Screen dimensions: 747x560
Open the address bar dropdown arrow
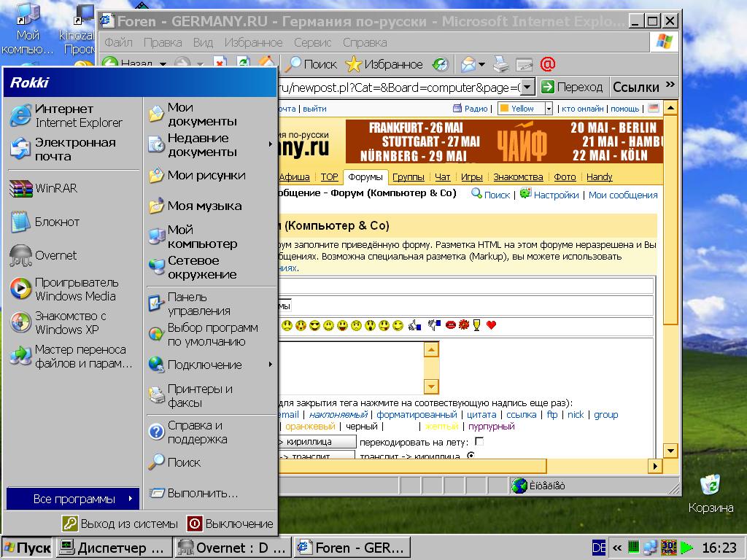click(527, 87)
